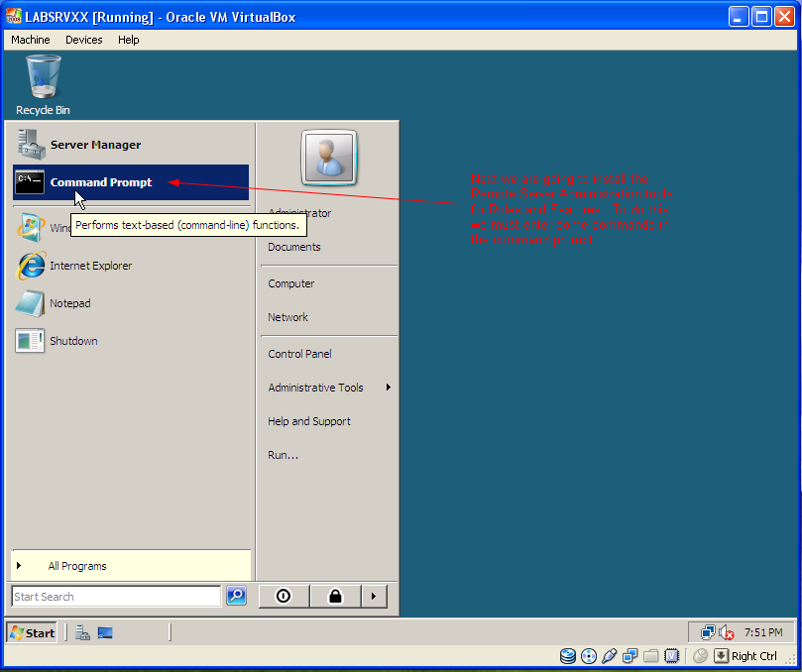Open Notepad from Start menu

(x=131, y=303)
